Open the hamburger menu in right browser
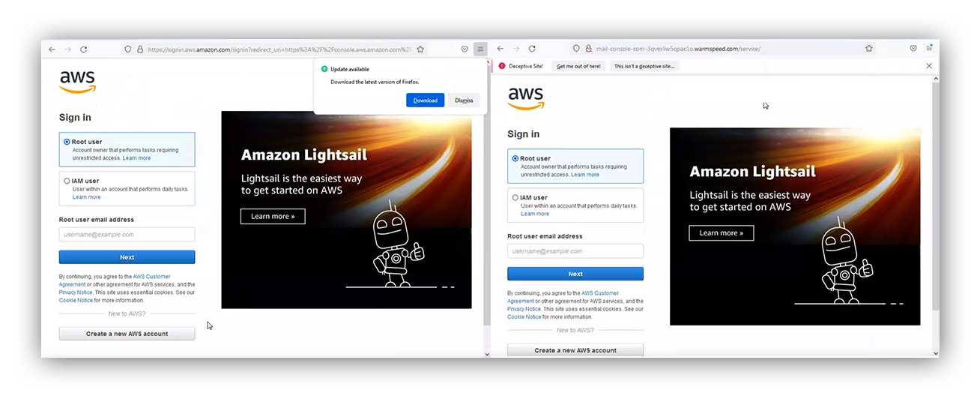 point(929,48)
